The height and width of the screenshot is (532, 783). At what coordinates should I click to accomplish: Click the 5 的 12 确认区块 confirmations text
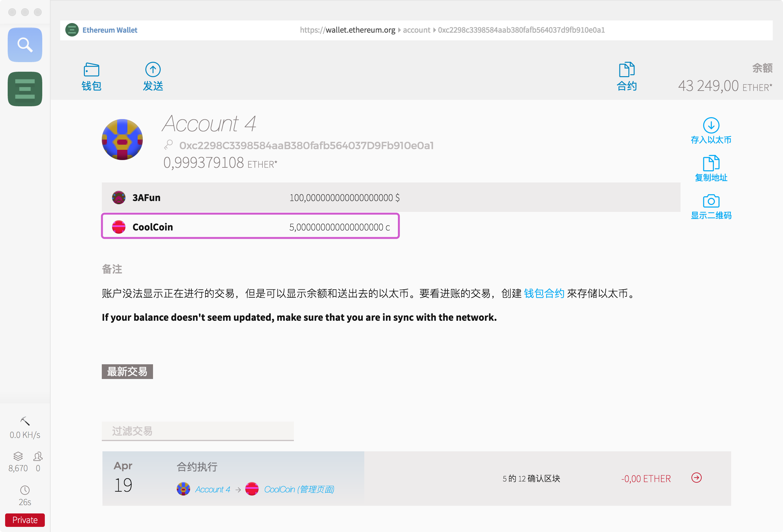coord(531,479)
